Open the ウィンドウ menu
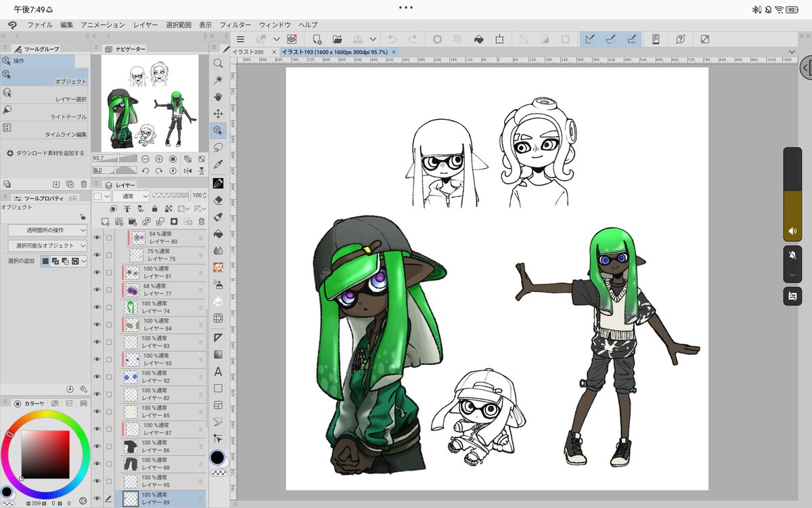812x508 pixels. (275, 24)
